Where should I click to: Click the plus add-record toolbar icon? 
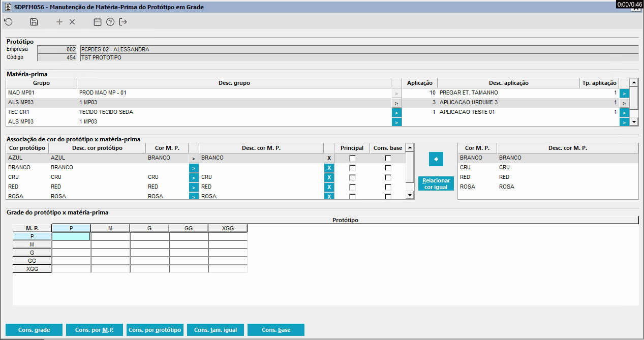click(x=59, y=22)
